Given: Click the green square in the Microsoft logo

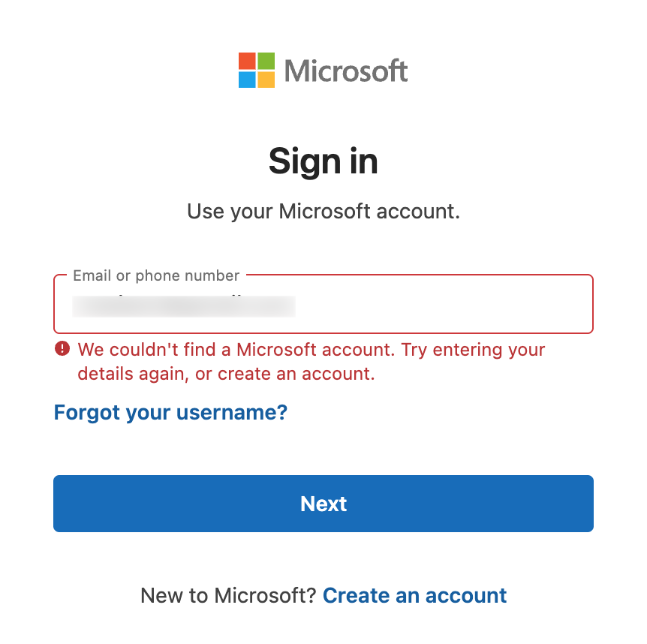Looking at the screenshot, I should pyautogui.click(x=268, y=60).
